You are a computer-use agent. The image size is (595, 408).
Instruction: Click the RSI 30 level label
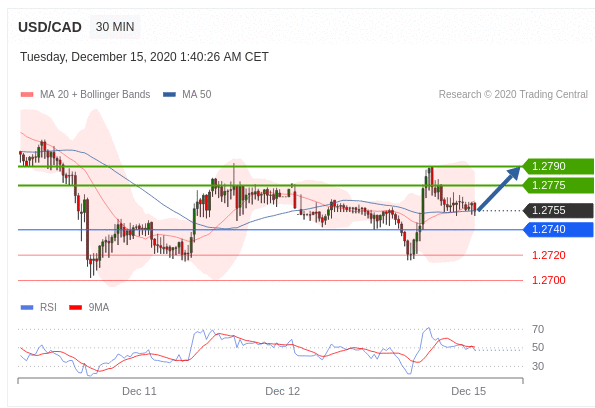(538, 366)
